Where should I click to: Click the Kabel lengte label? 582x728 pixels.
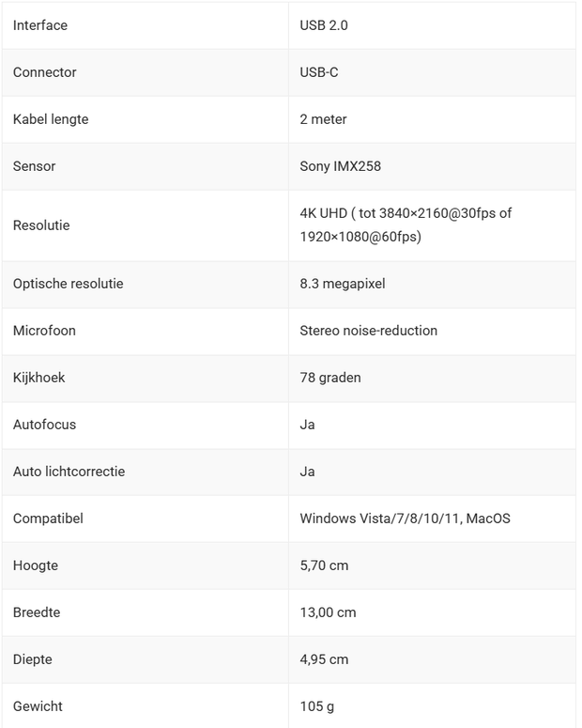pos(51,119)
